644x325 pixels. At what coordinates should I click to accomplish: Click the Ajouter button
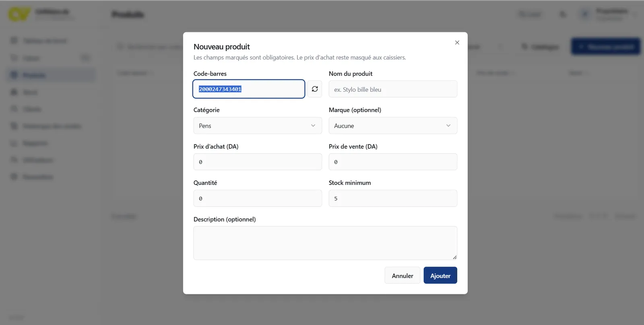pyautogui.click(x=440, y=276)
